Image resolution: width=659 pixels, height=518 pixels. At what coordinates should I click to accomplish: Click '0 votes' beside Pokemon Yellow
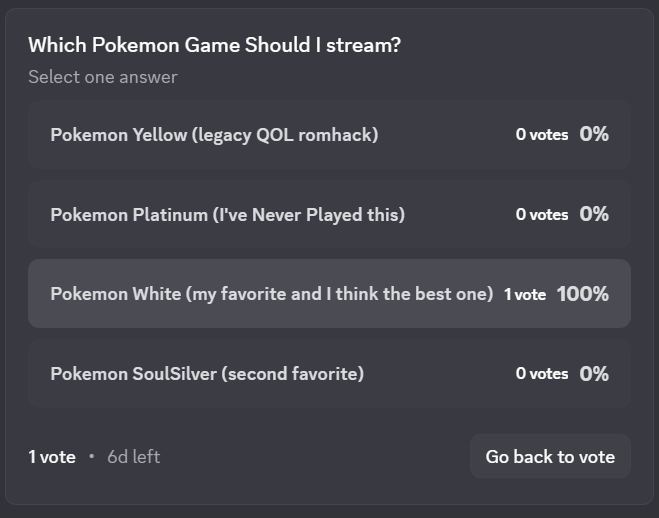pos(542,134)
